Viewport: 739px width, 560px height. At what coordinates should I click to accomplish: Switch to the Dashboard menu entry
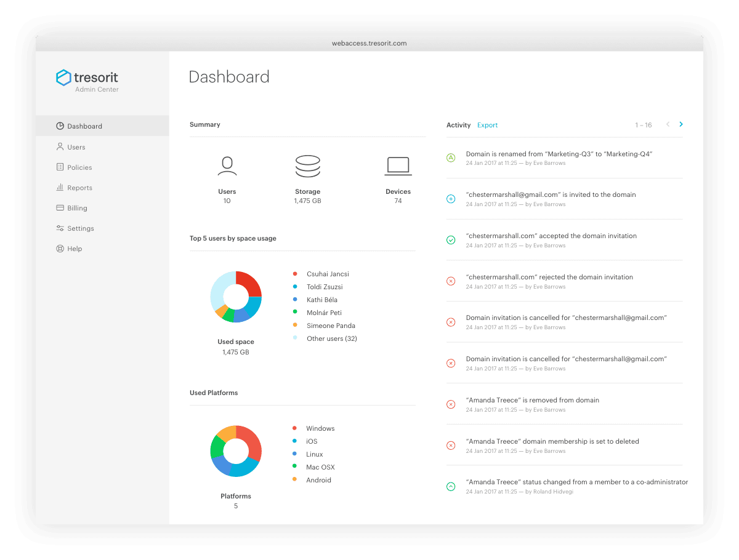pos(84,126)
